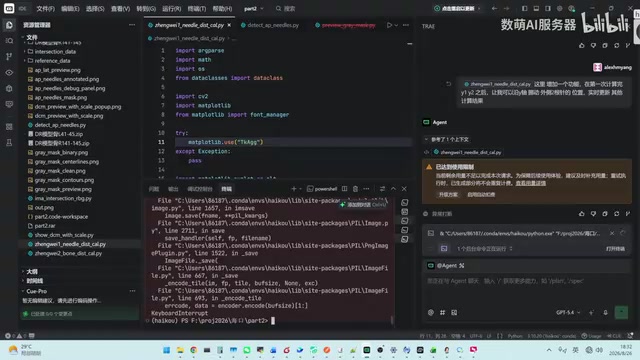Click the Explorer panel more options ellipsis
Viewport: 640px width, 360px height.
coord(132,25)
